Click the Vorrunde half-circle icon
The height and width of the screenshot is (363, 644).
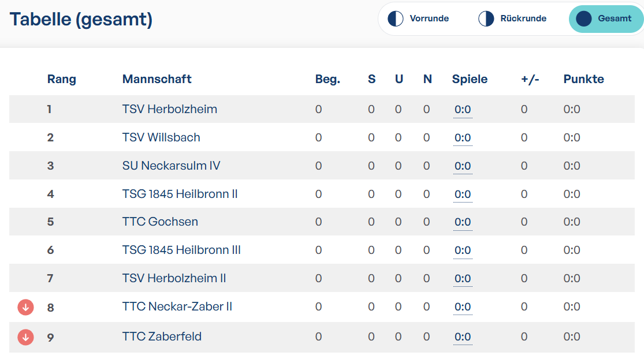click(396, 19)
